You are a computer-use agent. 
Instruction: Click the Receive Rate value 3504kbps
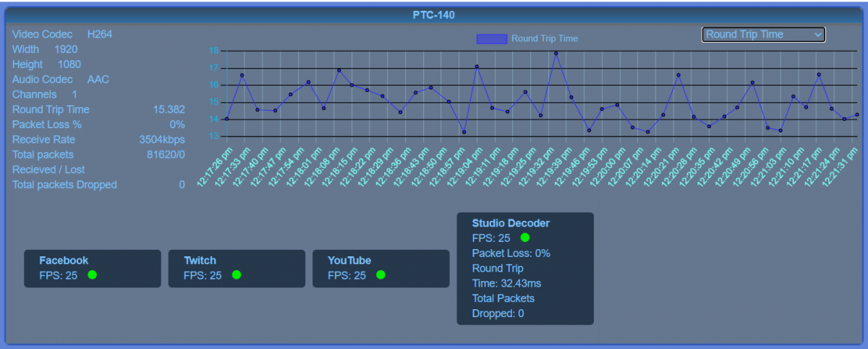pos(161,140)
